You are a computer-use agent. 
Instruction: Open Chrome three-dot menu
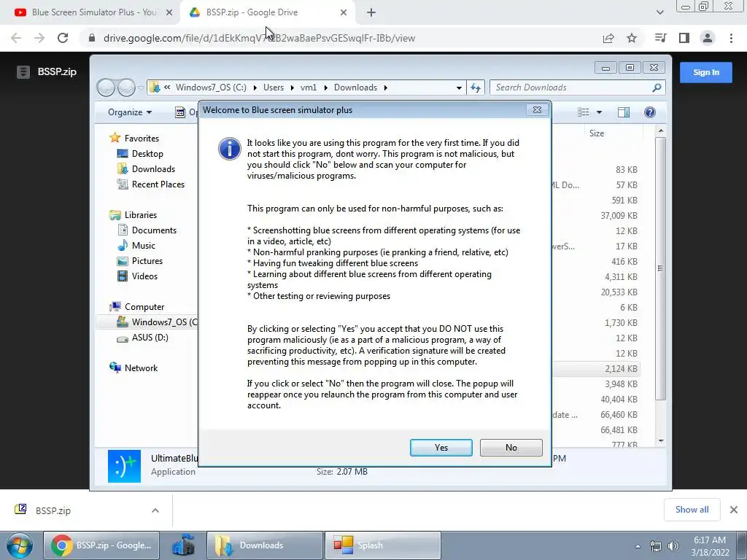coord(731,38)
